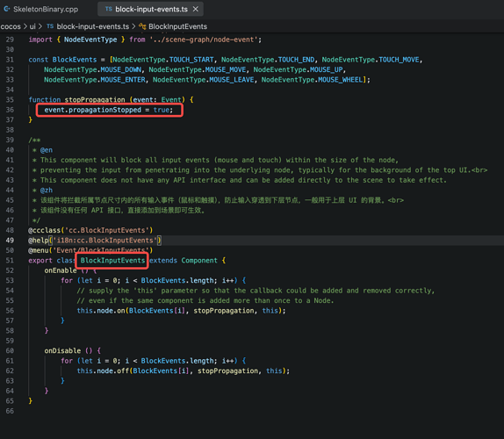Close the block-input-events.ts tab
Screen dimensions: 504x439
(196, 9)
